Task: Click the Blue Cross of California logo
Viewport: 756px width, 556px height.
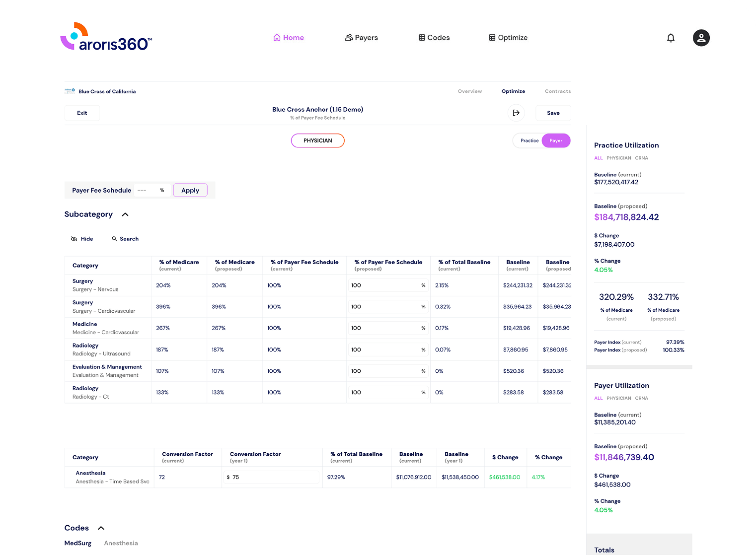Action: click(x=70, y=91)
